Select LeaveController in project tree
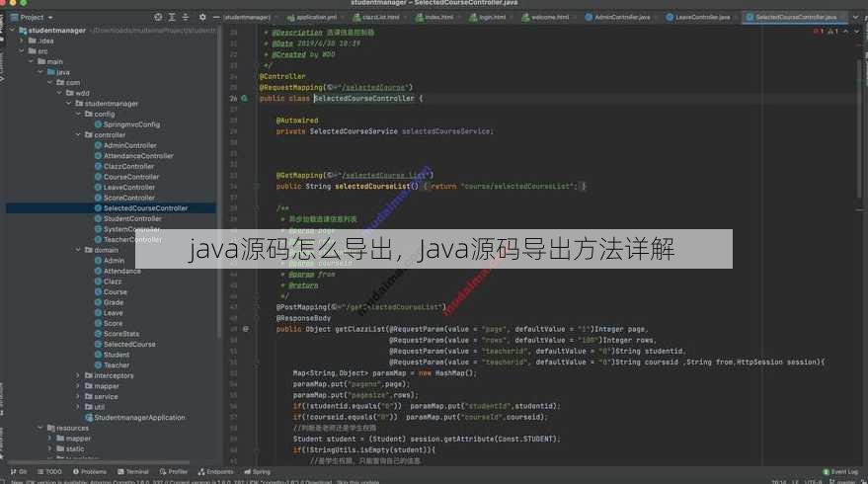Image resolution: width=868 pixels, height=484 pixels. pos(125,188)
